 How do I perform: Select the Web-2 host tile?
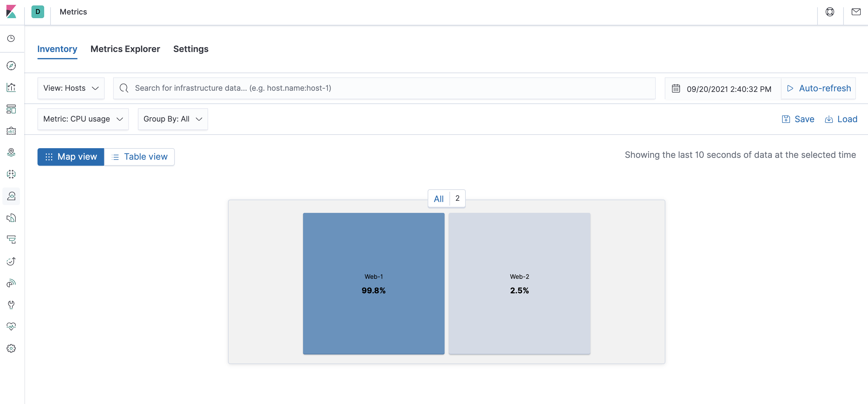(519, 283)
